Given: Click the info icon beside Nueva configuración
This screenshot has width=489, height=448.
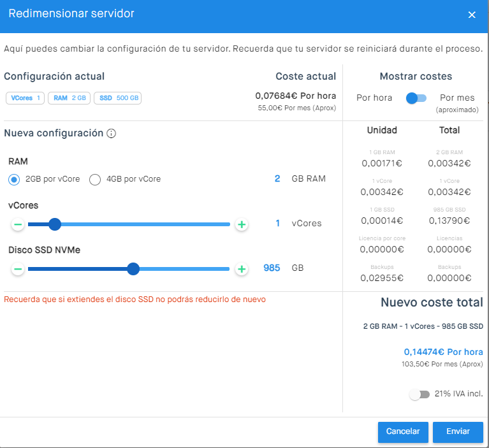Looking at the screenshot, I should (x=111, y=134).
